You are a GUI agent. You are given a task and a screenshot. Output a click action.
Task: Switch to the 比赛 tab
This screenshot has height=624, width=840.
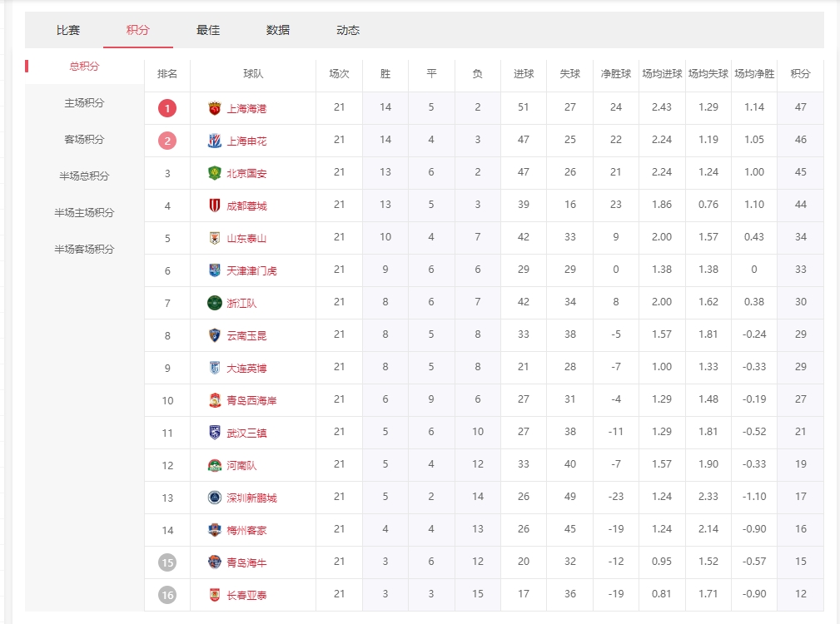pos(68,30)
